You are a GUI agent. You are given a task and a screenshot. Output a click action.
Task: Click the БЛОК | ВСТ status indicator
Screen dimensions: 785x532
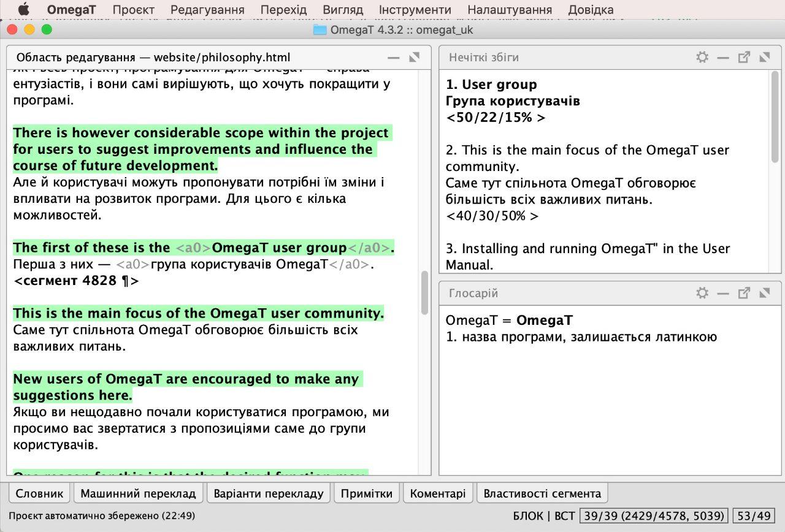point(544,516)
